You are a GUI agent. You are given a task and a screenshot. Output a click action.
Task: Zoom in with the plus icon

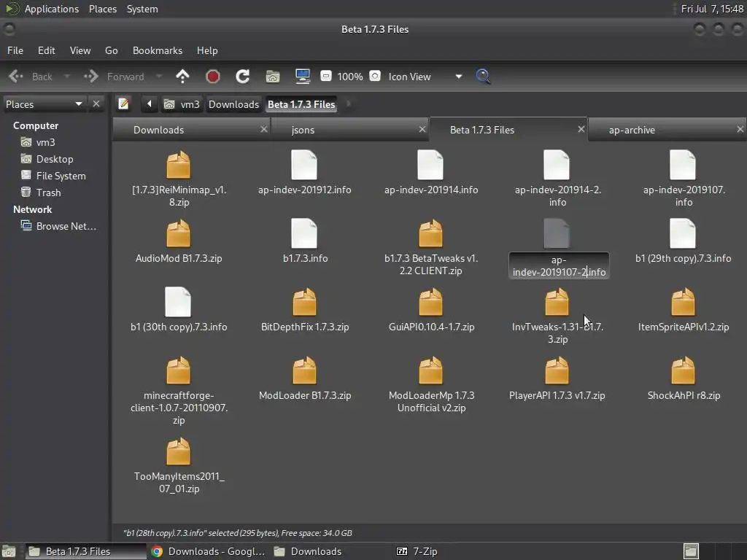[375, 76]
